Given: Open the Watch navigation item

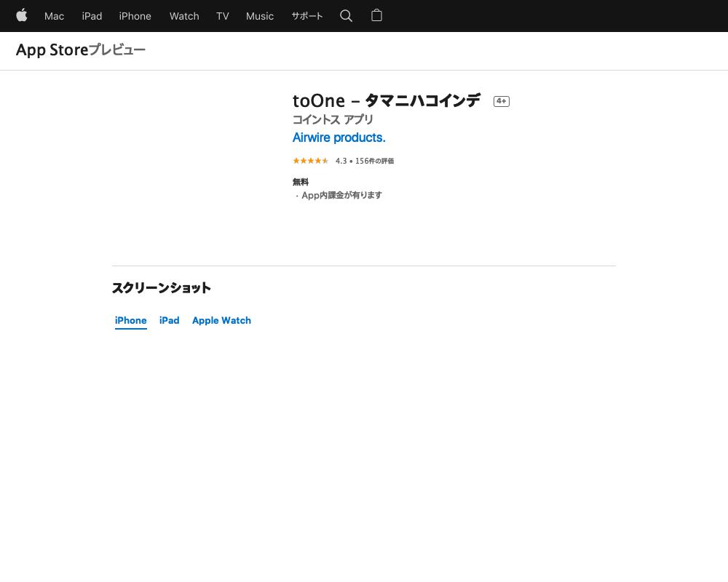Looking at the screenshot, I should coord(184,16).
